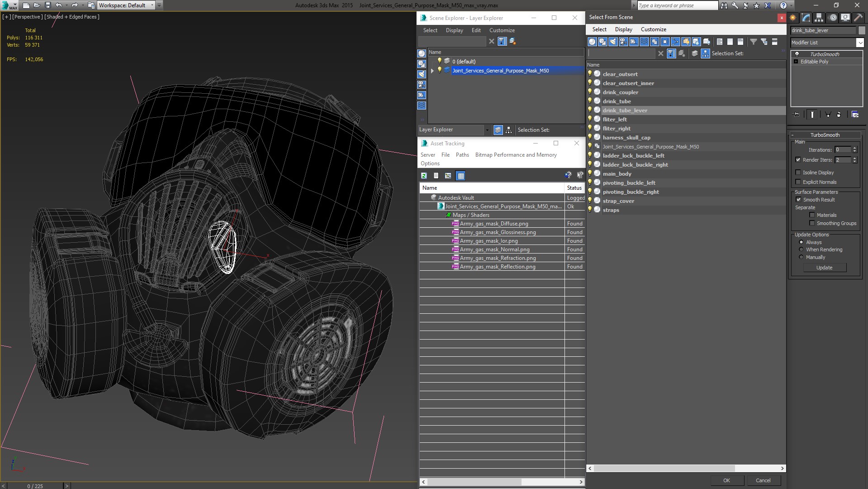The width and height of the screenshot is (868, 489).
Task: Toggle Smooth Result checkbox
Action: coord(798,200)
